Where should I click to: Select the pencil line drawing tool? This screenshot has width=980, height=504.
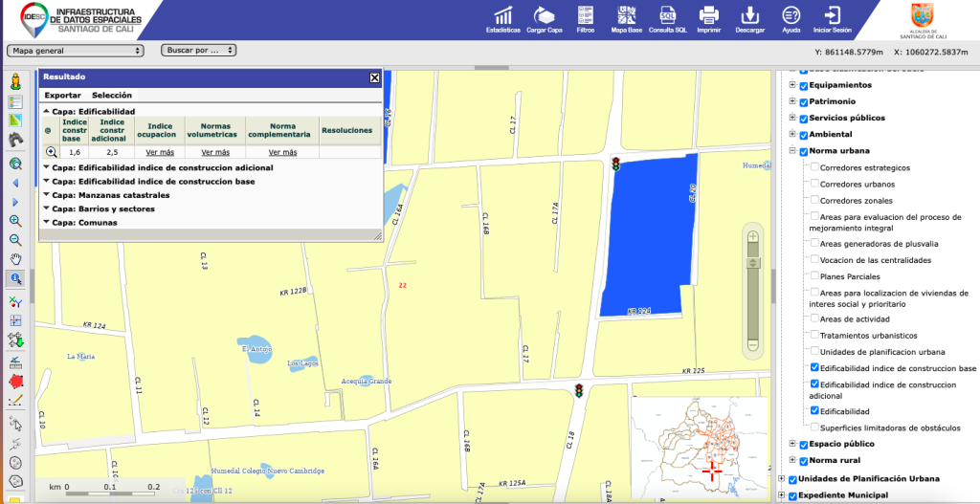[15, 401]
